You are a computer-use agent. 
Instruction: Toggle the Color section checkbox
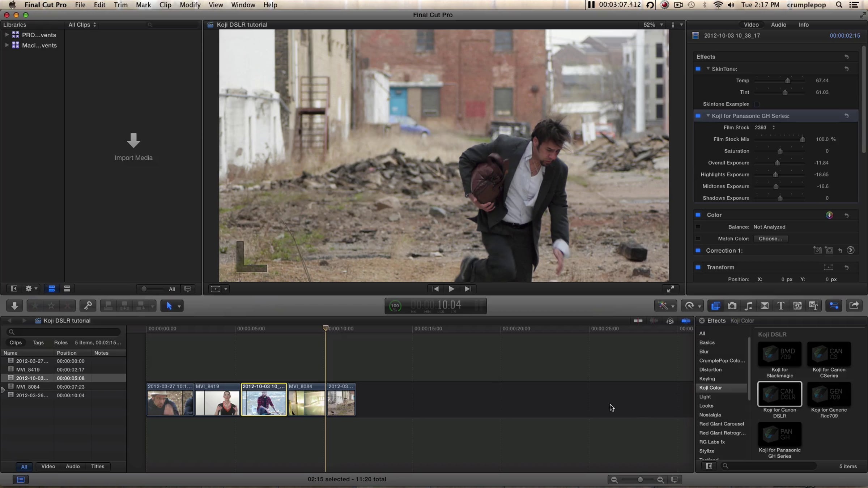(x=698, y=215)
